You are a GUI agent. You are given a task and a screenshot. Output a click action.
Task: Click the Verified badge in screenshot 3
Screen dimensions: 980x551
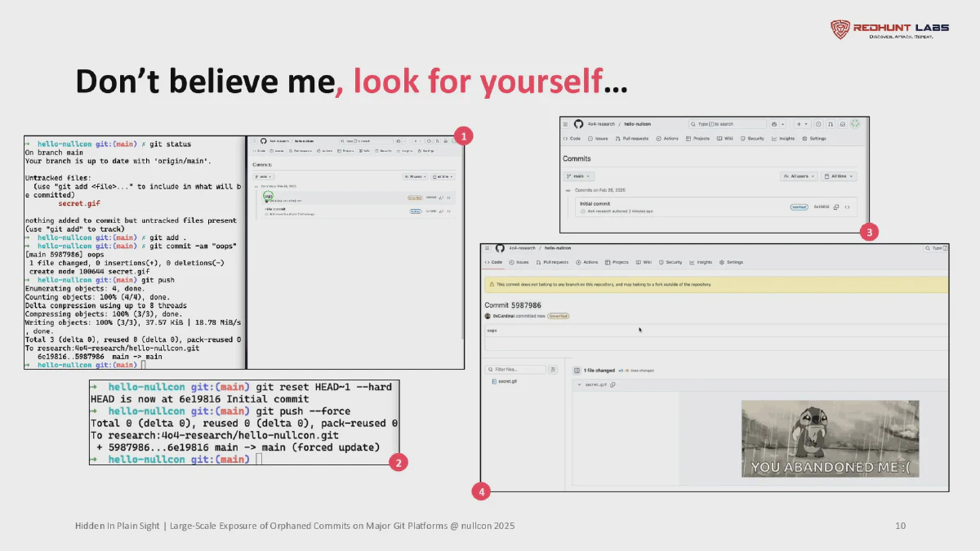799,207
